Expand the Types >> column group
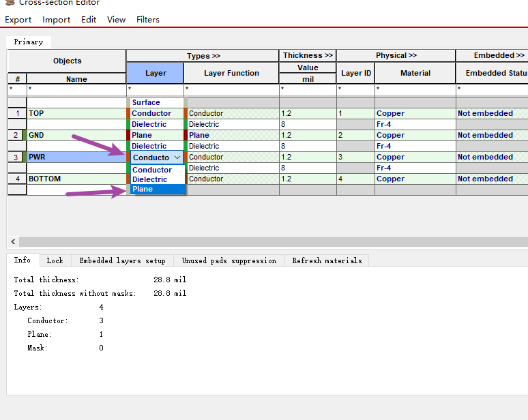Viewport: 528px width, 420px height. pos(203,56)
